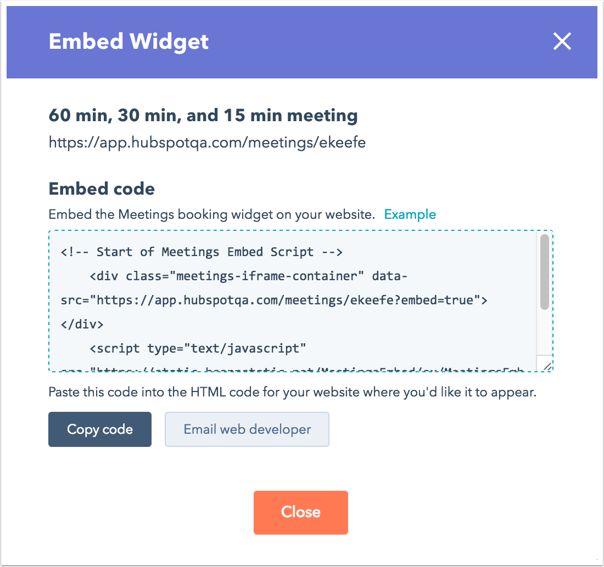Dismiss the Embed Widget dialog with the X icon
Screen dimensions: 604x567
562,41
